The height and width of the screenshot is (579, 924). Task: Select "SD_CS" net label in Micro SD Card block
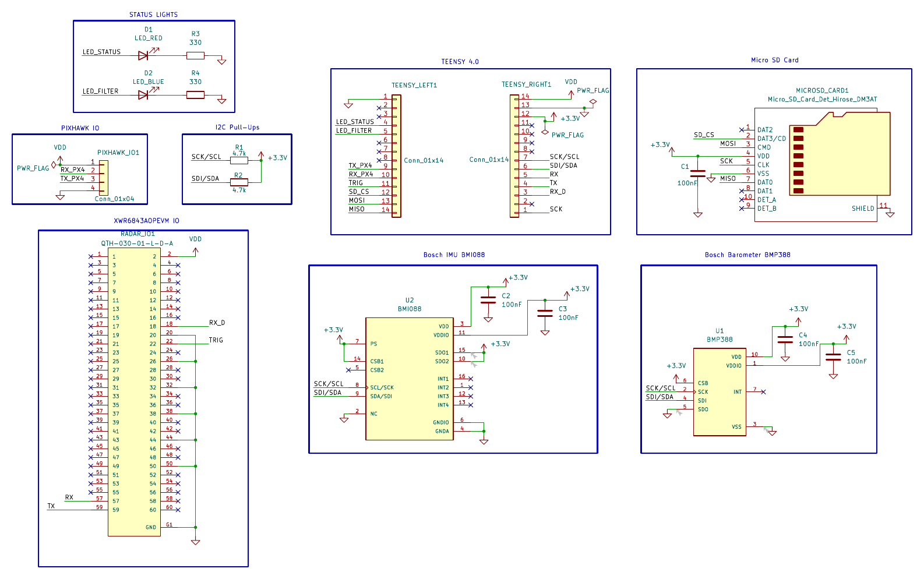point(704,135)
